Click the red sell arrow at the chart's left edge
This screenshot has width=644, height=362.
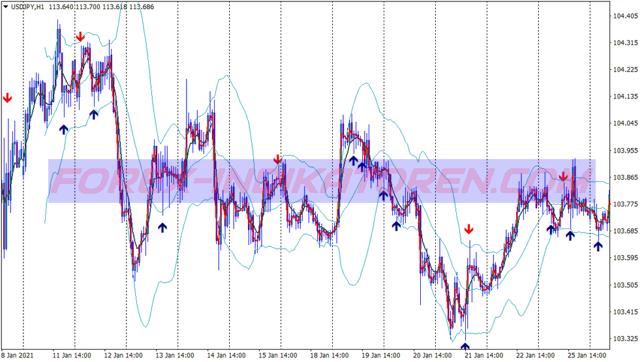tap(7, 98)
